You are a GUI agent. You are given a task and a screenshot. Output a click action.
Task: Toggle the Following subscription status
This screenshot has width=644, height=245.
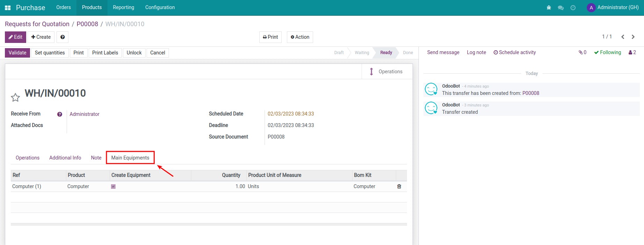tap(607, 52)
